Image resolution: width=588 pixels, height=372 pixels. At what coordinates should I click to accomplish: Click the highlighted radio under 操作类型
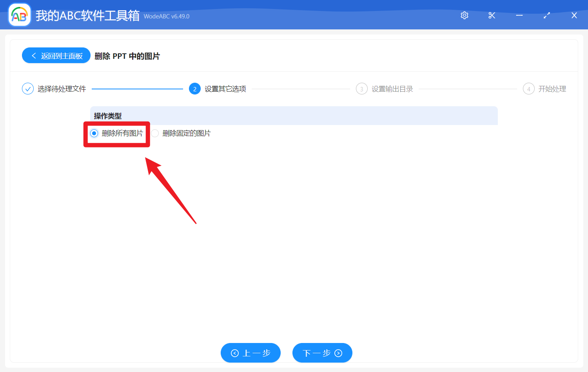(94, 133)
